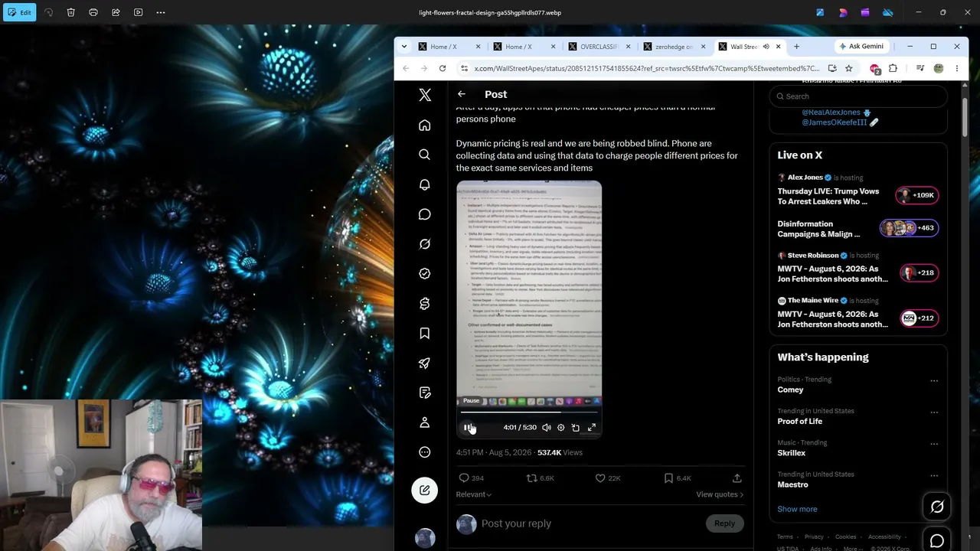This screenshot has height=551, width=980.
Task: Click Edit in the photo viewer
Action: tap(19, 12)
